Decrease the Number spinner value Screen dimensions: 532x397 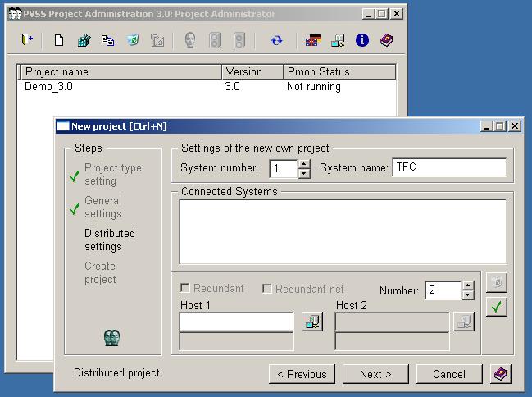pyautogui.click(x=468, y=294)
